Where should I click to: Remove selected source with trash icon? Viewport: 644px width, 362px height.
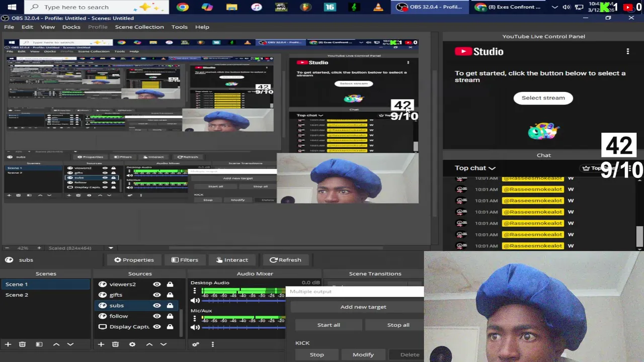(115, 344)
